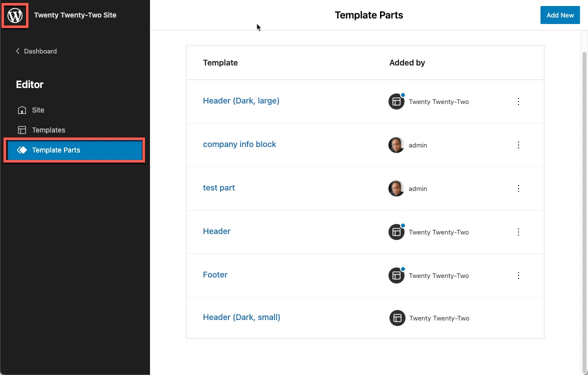Open actions menu for Header (Dark, large)
This screenshot has width=588, height=375.
(518, 101)
